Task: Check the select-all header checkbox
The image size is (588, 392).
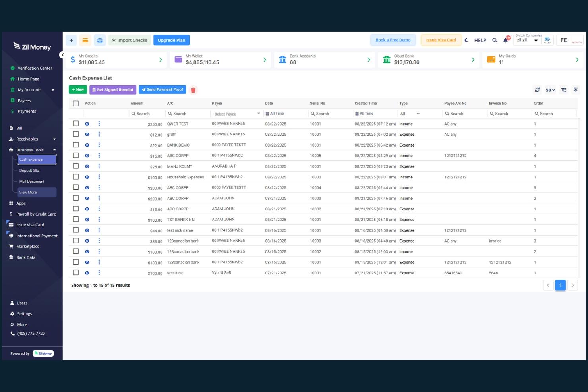Action: (76, 104)
